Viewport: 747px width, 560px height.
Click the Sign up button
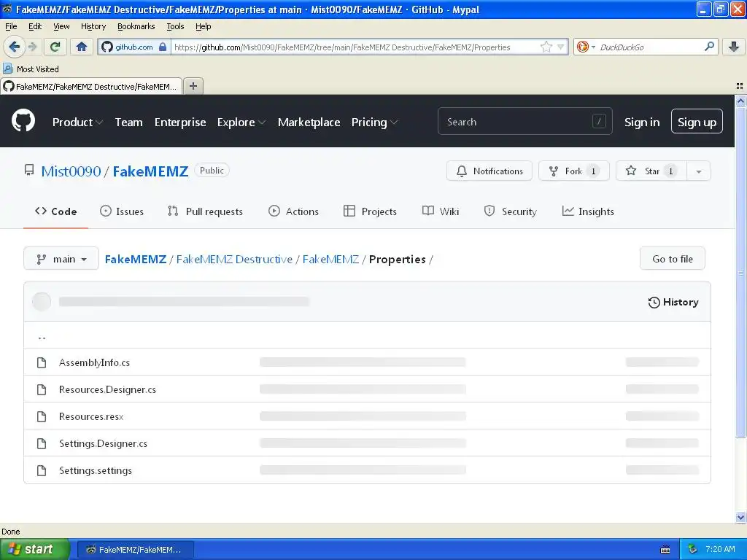(697, 122)
